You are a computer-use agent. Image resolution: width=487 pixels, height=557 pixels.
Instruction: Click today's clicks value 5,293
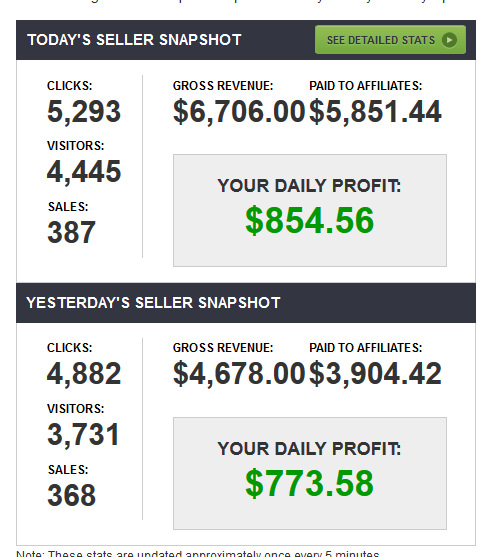[84, 112]
